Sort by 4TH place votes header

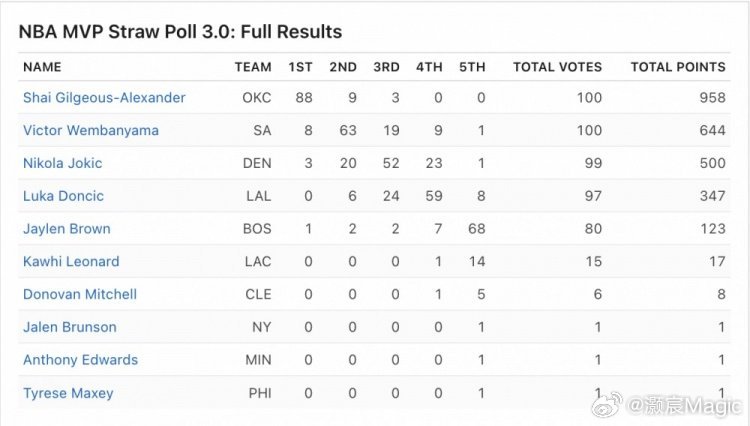click(429, 67)
